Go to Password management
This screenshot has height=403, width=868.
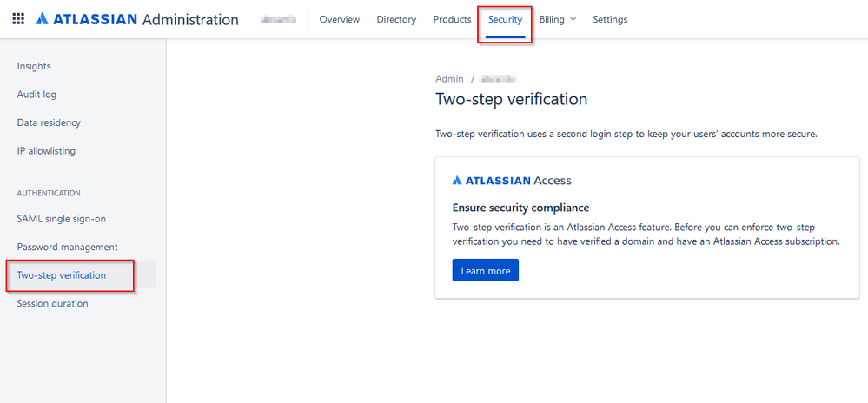68,248
